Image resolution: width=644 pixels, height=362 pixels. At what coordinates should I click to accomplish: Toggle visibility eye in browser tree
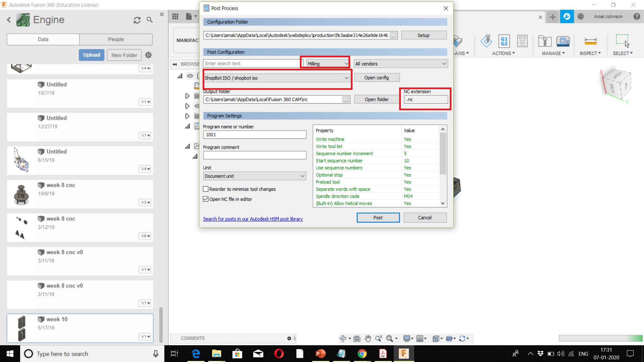pyautogui.click(x=190, y=76)
